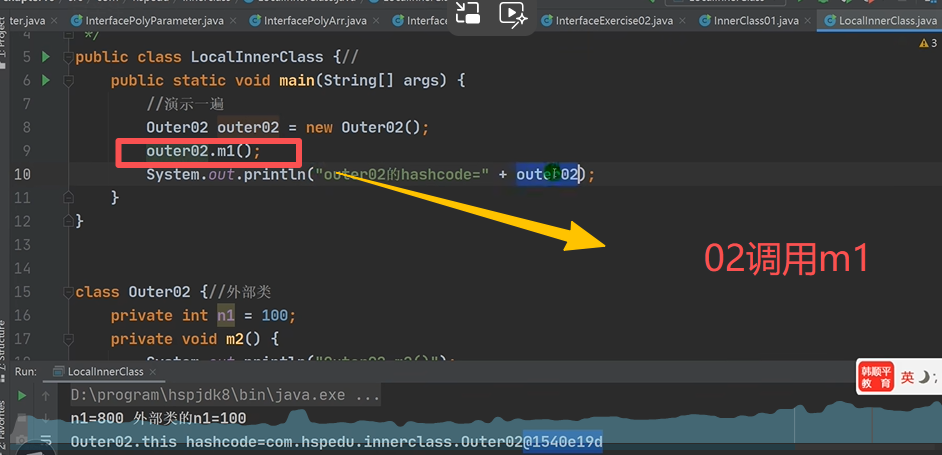Click fold end marker on line 12
Viewport: 942px width, 455px height.
[68, 221]
